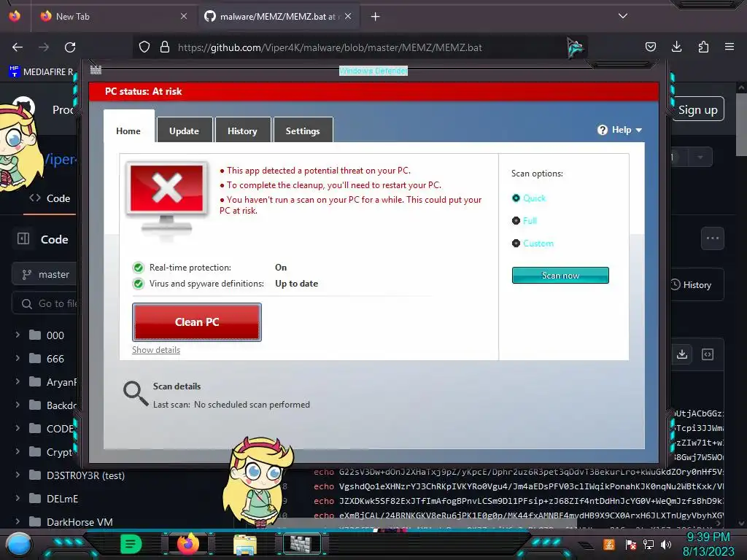Open a new browser tab with plus
Image resolution: width=747 pixels, height=560 pixels.
376,17
